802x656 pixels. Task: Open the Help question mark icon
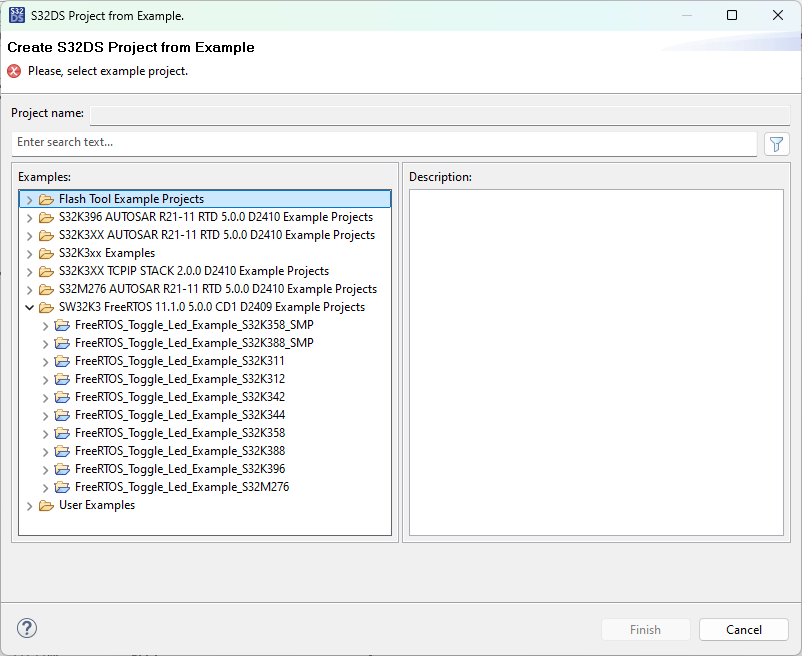[x=27, y=628]
